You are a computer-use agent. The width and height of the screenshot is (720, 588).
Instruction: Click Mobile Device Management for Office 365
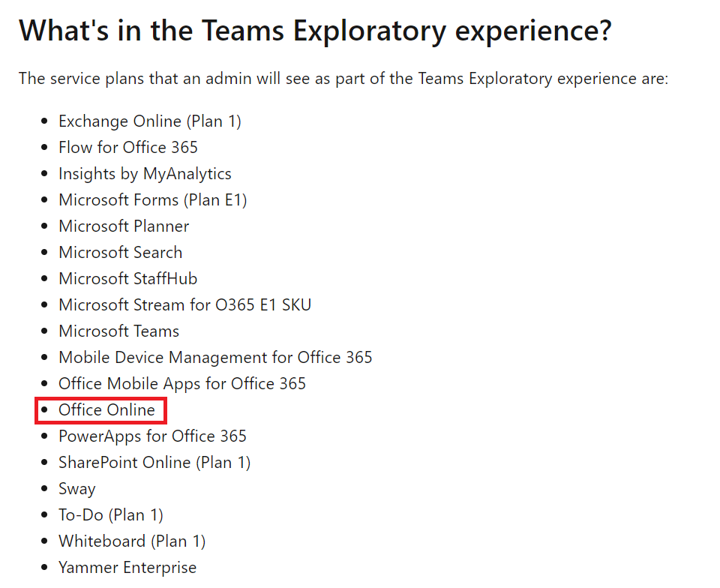coord(215,358)
